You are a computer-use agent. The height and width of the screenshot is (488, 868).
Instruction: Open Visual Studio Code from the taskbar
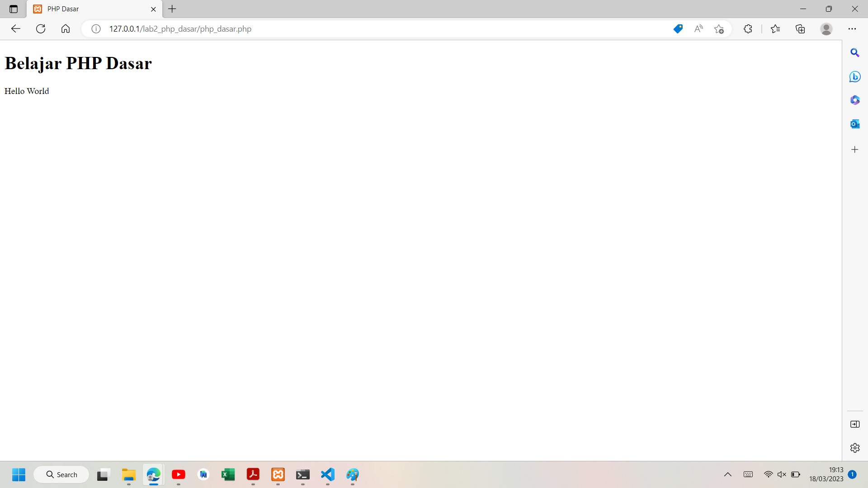(x=328, y=474)
